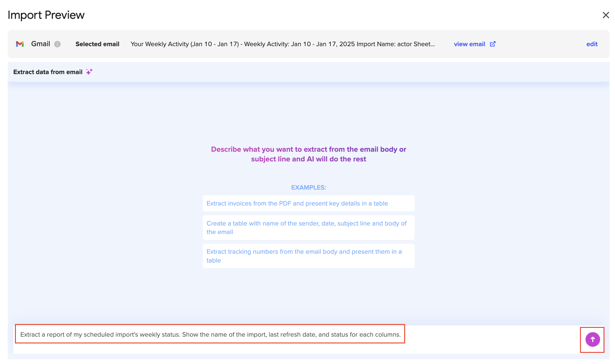Click the selected email subject text
Screen dimensions: 615x364
click(283, 44)
